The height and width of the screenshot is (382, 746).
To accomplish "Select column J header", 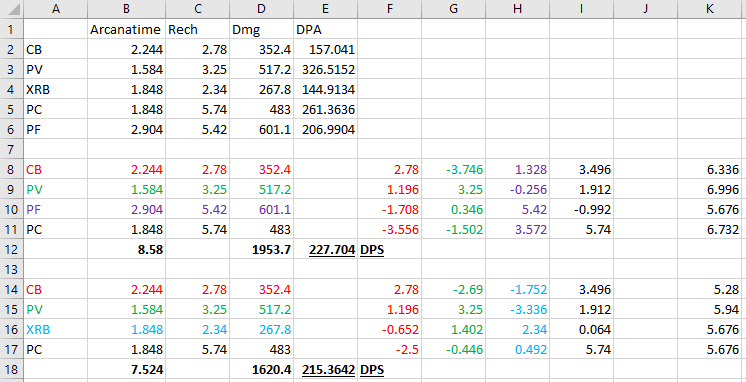I will 645,10.
